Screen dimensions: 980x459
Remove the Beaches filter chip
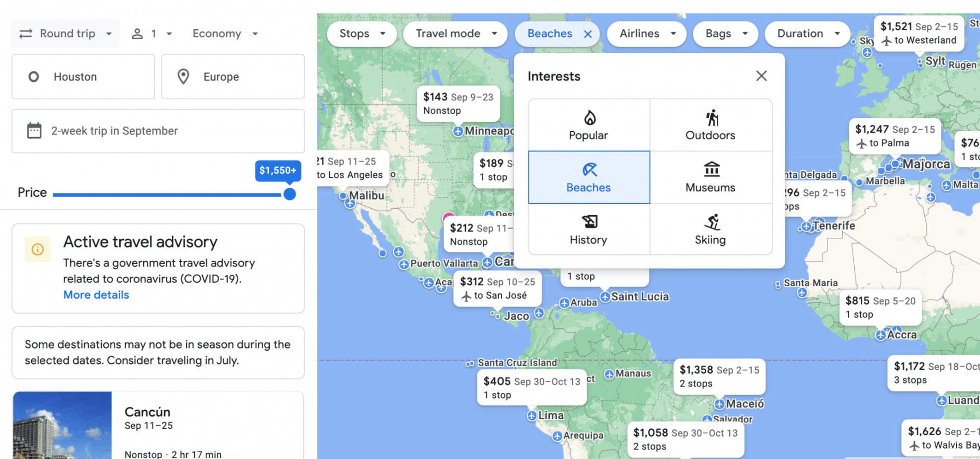click(x=588, y=34)
